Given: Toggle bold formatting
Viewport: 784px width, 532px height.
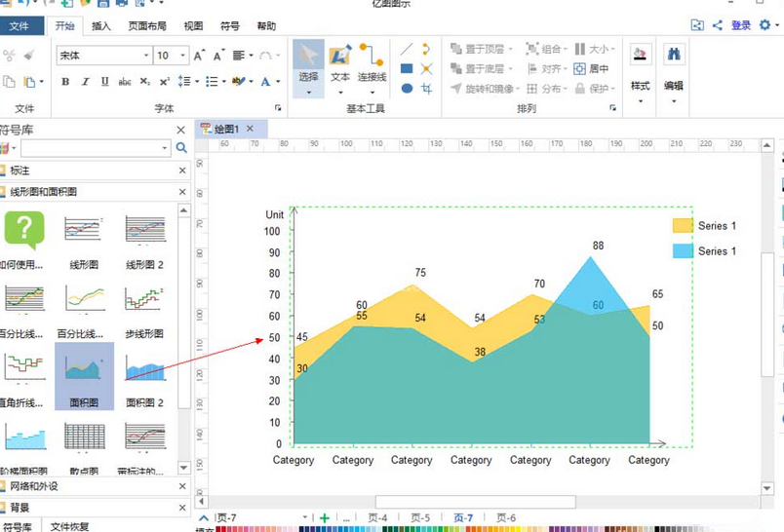Looking at the screenshot, I should click(65, 82).
